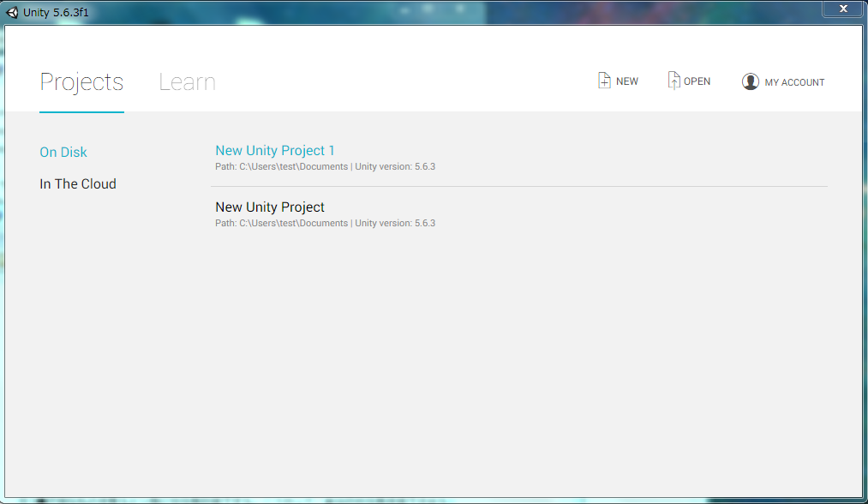Click the Unity 5.6.3f1 title text
868x504 pixels.
tap(56, 12)
